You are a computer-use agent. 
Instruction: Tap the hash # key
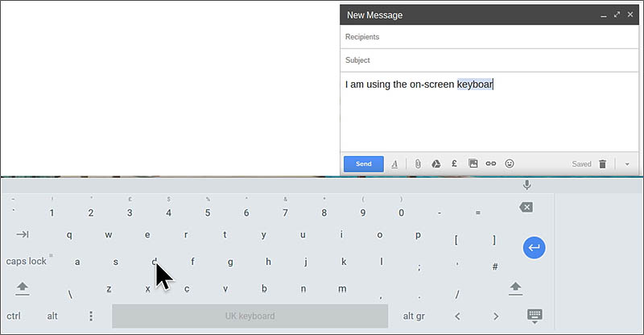pyautogui.click(x=495, y=267)
